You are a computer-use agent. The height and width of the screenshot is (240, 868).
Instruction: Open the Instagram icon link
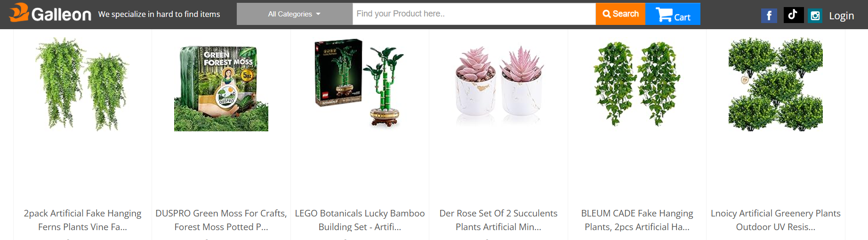click(815, 16)
